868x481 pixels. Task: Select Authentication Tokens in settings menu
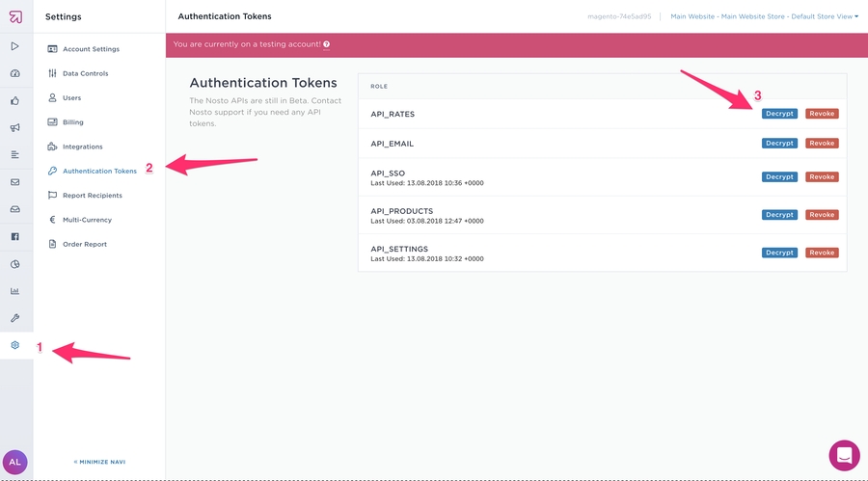point(99,171)
